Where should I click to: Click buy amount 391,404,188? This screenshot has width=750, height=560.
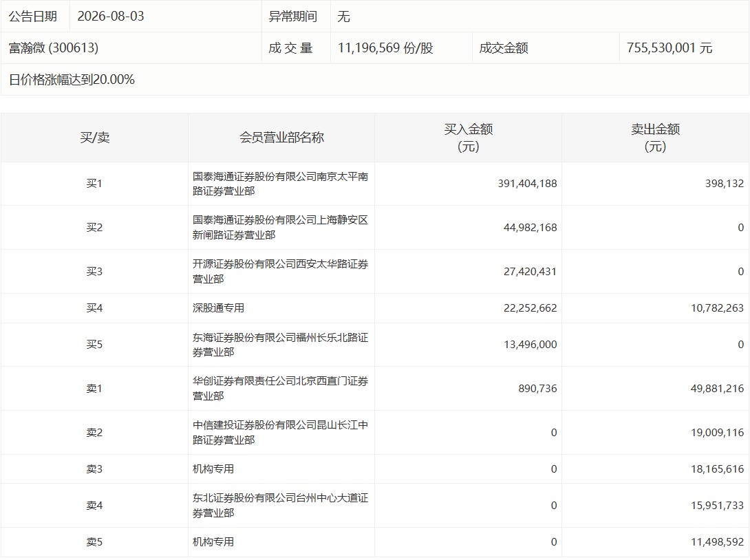pyautogui.click(x=527, y=184)
